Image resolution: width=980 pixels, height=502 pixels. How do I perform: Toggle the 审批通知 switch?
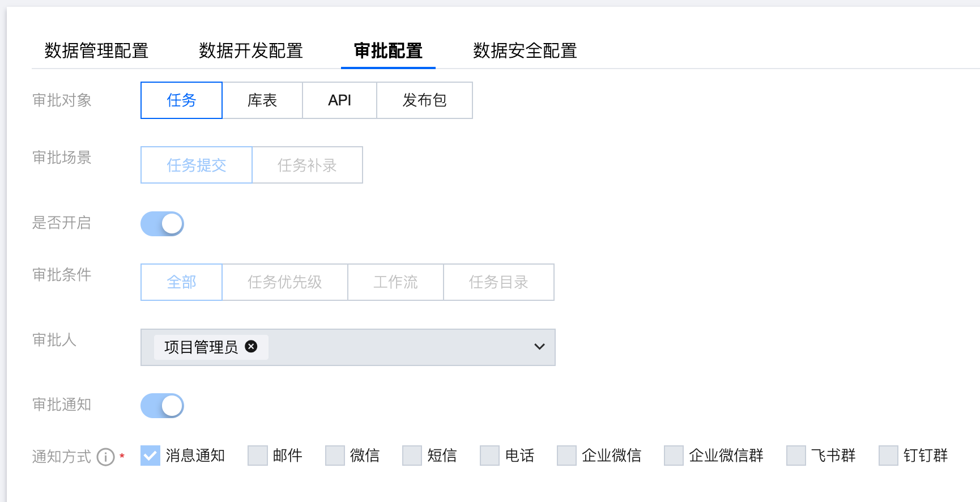(162, 406)
